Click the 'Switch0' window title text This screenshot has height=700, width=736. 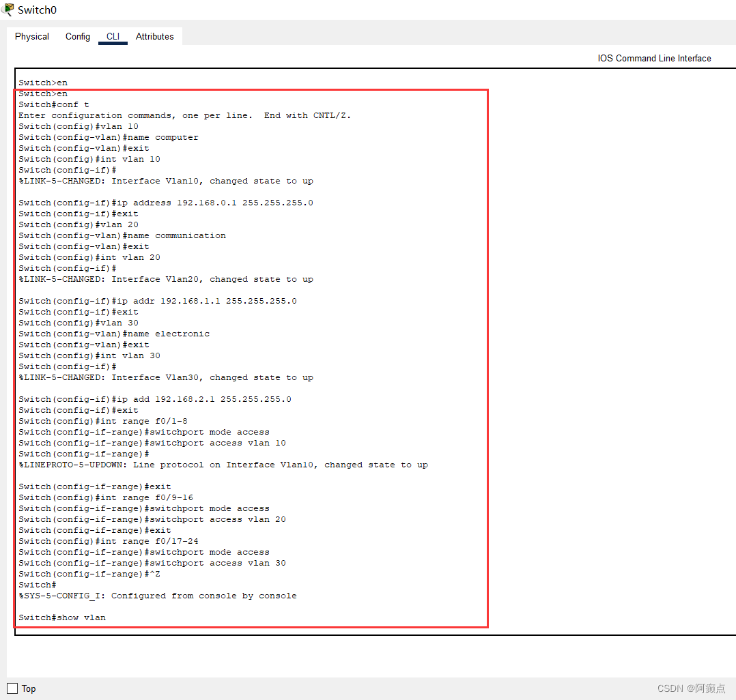tap(37, 10)
